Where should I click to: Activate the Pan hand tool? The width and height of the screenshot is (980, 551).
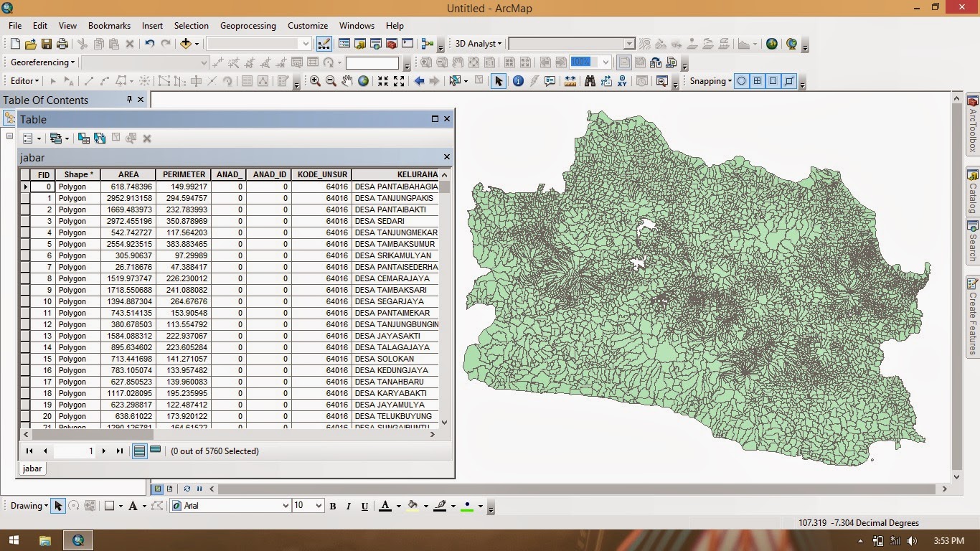coord(347,81)
